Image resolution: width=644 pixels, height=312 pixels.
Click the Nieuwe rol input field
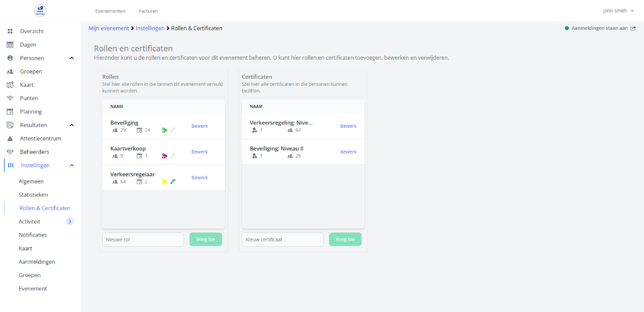coord(143,239)
